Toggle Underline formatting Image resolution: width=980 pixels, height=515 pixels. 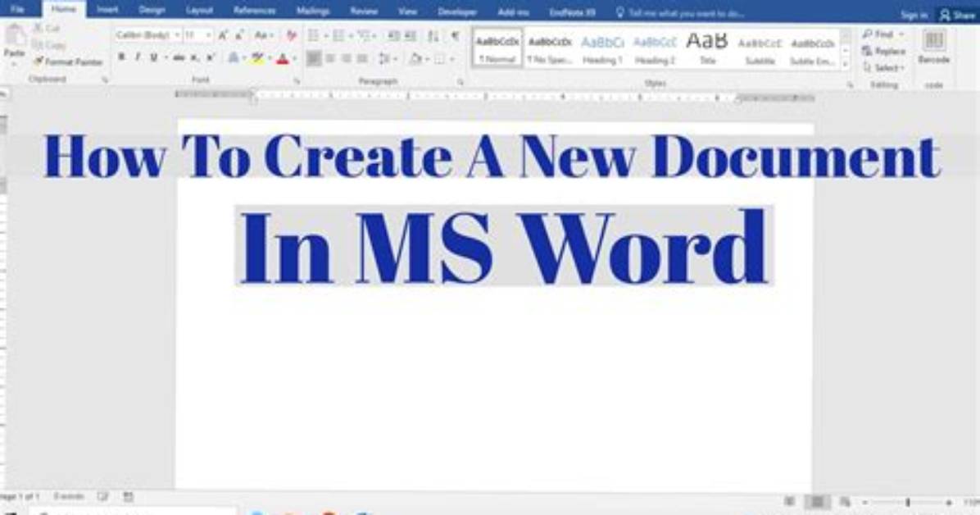[154, 57]
